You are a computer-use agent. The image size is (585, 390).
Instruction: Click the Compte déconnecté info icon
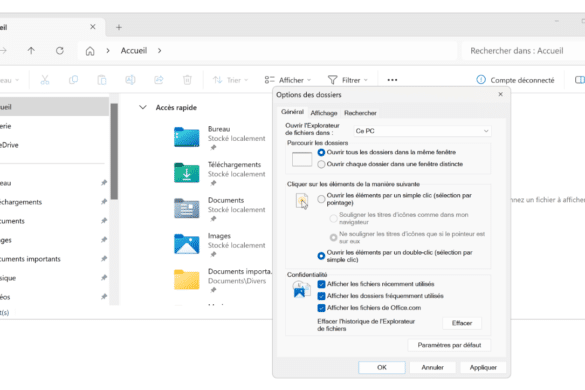pos(481,79)
